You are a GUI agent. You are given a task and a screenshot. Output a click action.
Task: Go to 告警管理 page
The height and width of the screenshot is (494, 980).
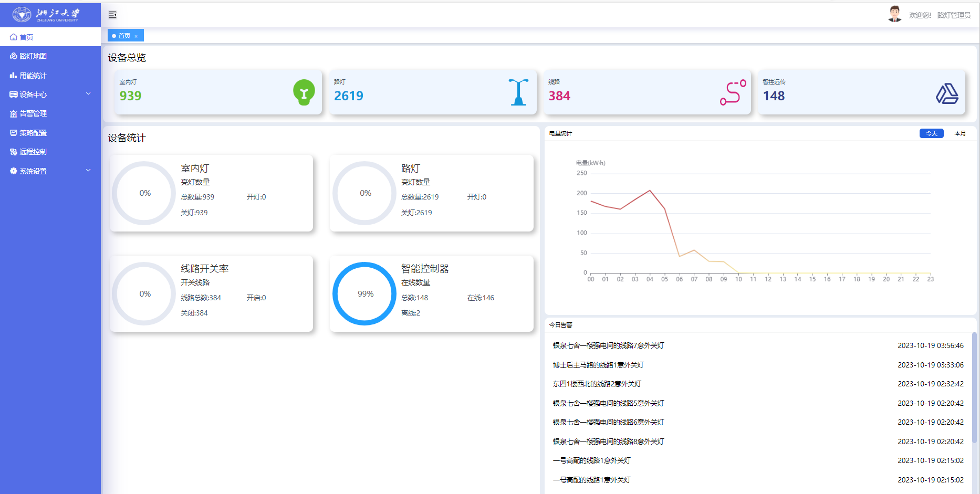pyautogui.click(x=33, y=113)
